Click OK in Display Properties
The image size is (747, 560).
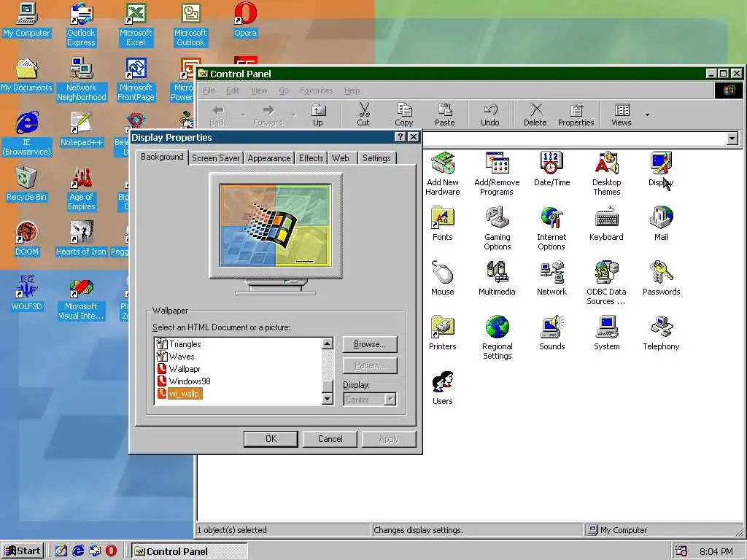pyautogui.click(x=271, y=439)
